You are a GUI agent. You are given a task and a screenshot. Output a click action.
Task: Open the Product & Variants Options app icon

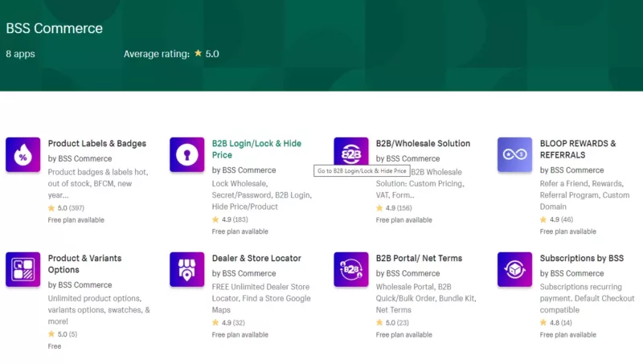point(23,269)
